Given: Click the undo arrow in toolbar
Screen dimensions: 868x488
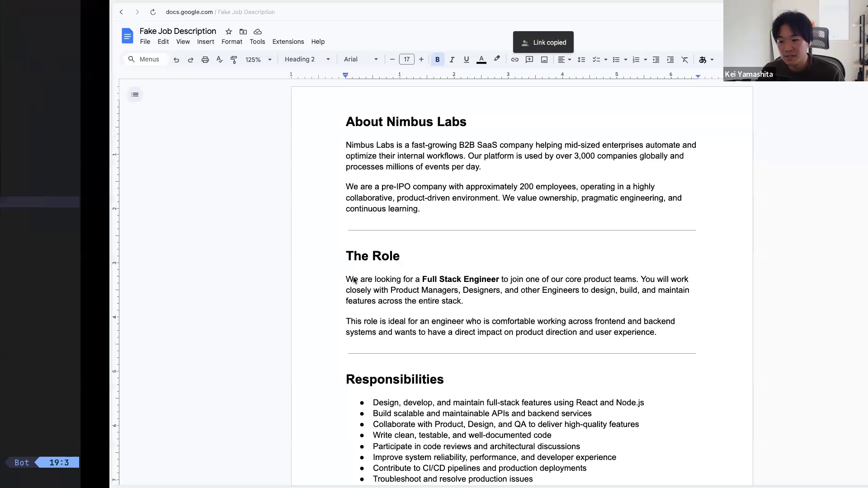Looking at the screenshot, I should (176, 60).
